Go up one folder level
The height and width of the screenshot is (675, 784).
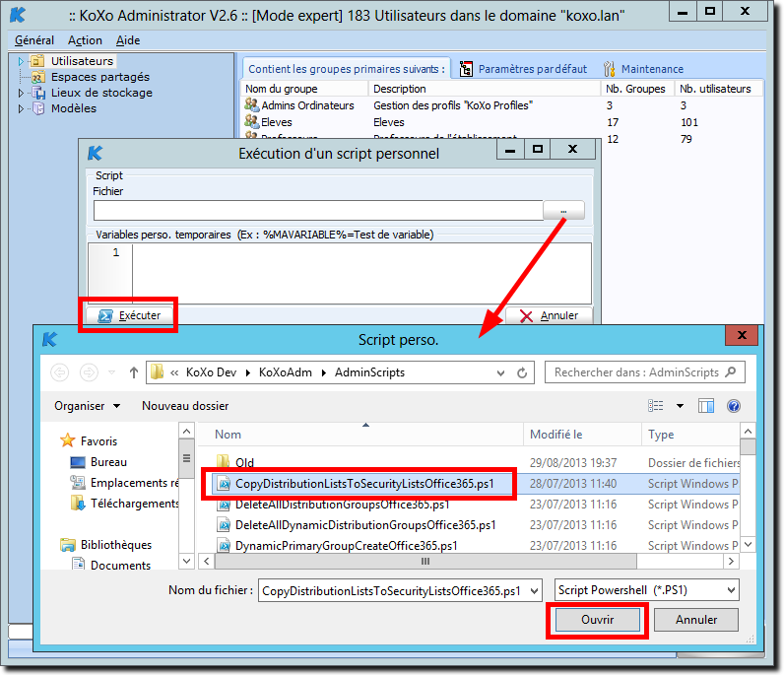[x=134, y=372]
